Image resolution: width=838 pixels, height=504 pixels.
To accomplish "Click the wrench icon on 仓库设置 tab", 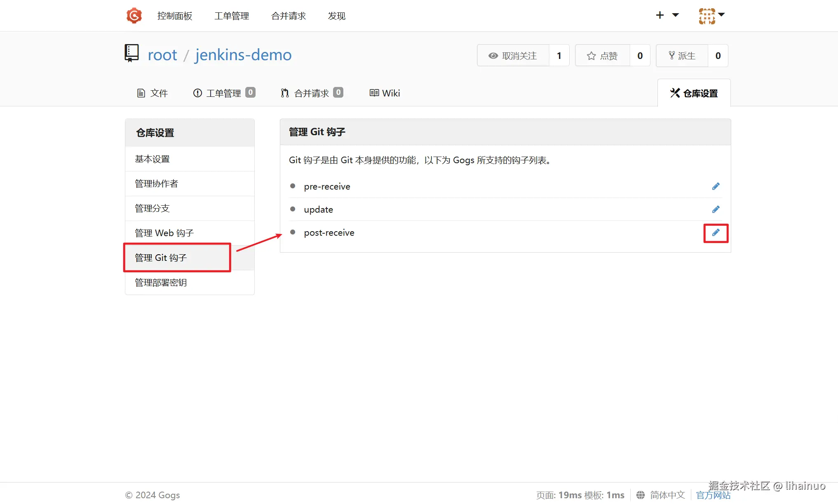I will pyautogui.click(x=674, y=93).
